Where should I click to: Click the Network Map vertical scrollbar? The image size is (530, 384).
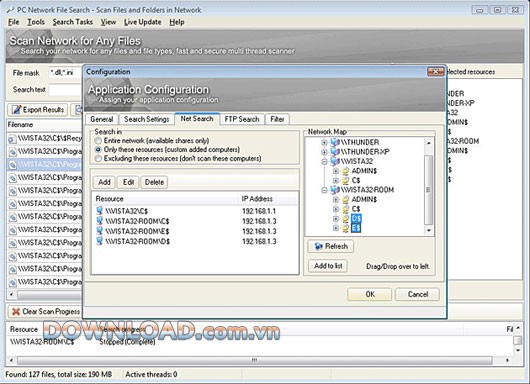(429, 186)
